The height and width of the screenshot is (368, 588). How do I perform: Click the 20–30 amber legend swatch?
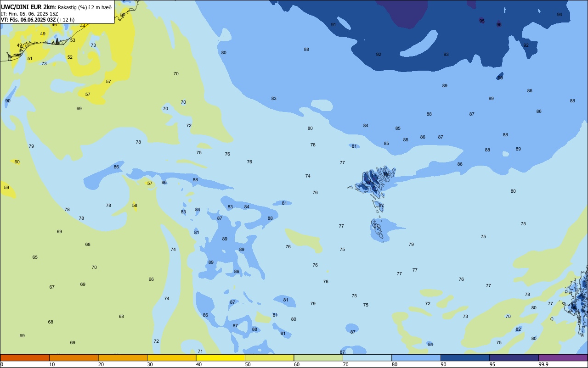[123, 357]
